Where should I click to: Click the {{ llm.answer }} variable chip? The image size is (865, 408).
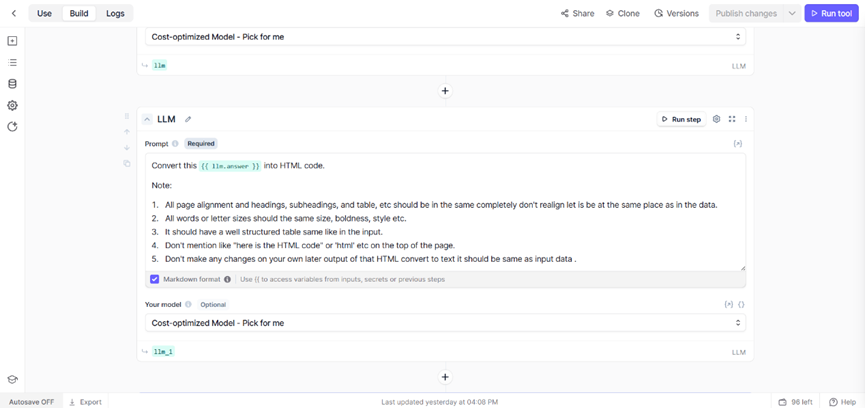230,165
